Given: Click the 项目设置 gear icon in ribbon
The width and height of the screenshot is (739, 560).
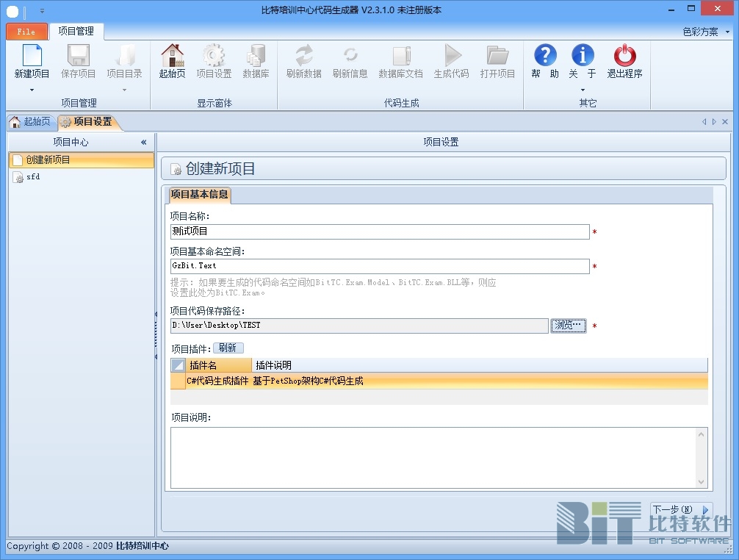Looking at the screenshot, I should 214,56.
